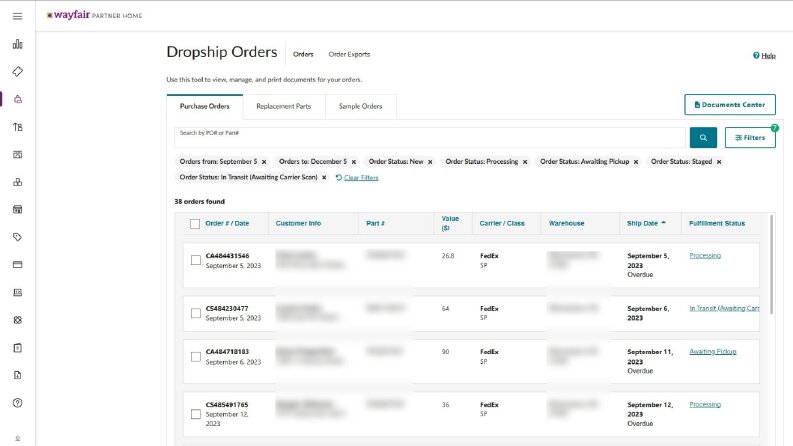Click order number CA484431546
The image size is (793, 446).
tap(227, 256)
